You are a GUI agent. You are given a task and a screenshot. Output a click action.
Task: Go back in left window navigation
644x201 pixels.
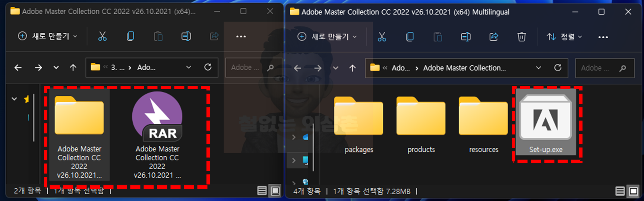pyautogui.click(x=18, y=67)
